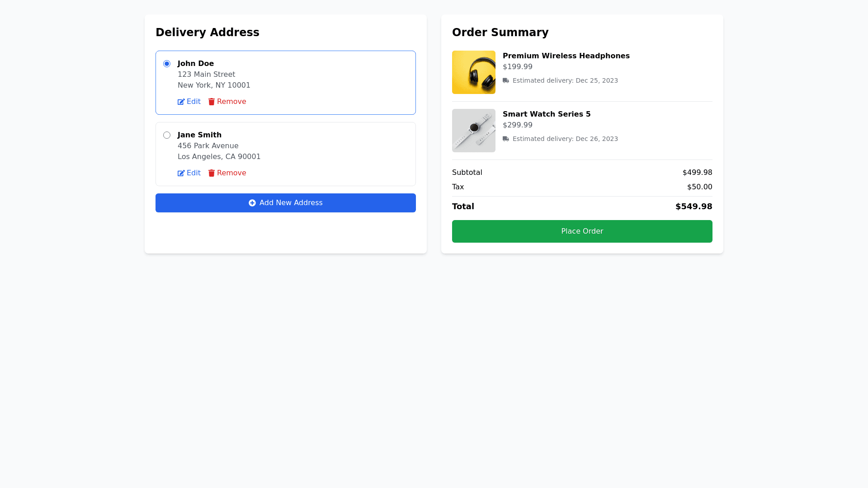This screenshot has height=488, width=868.
Task: Click the plus circle icon on Add New Address
Action: tap(252, 203)
